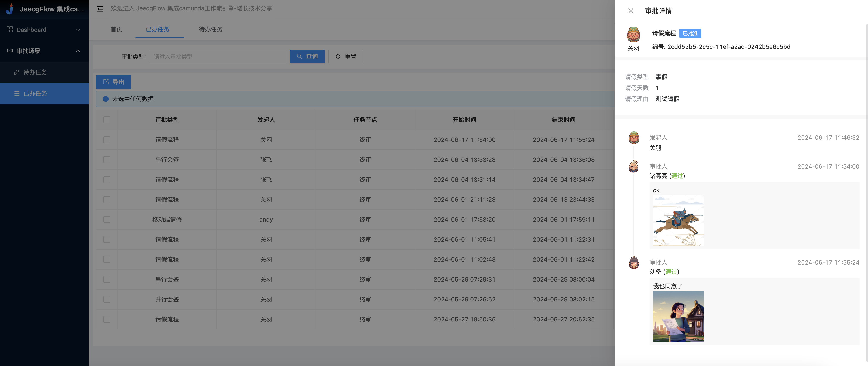Click the Dashboard grid icon in sidebar
The image size is (868, 366).
coord(9,30)
